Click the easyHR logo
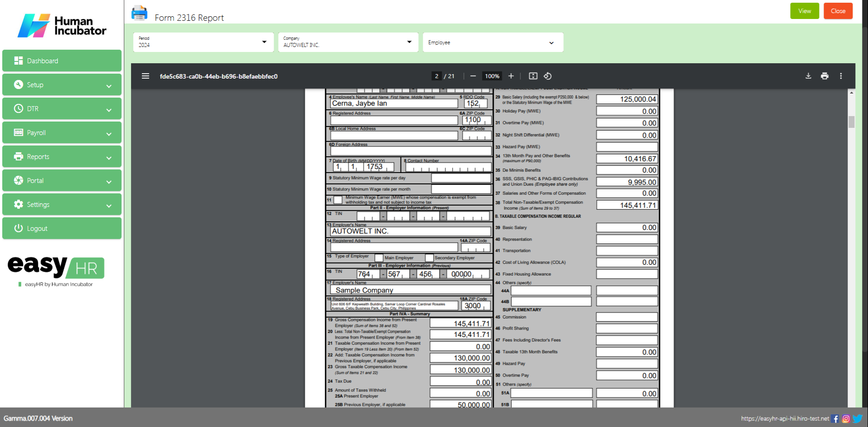868x427 pixels. 56,267
